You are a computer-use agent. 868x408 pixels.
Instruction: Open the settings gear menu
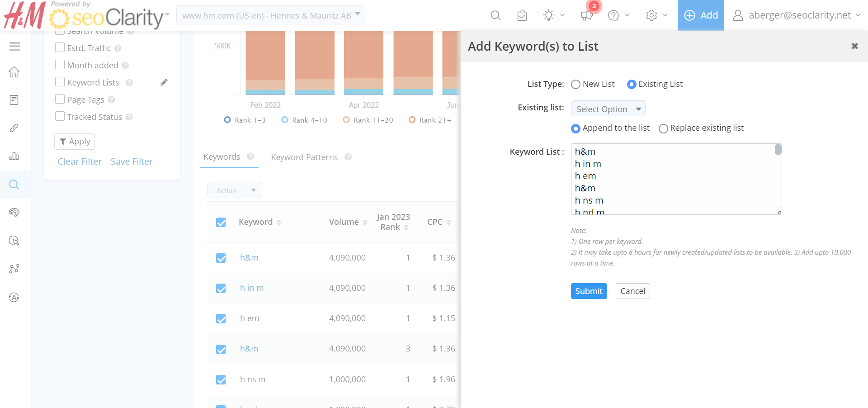point(656,15)
